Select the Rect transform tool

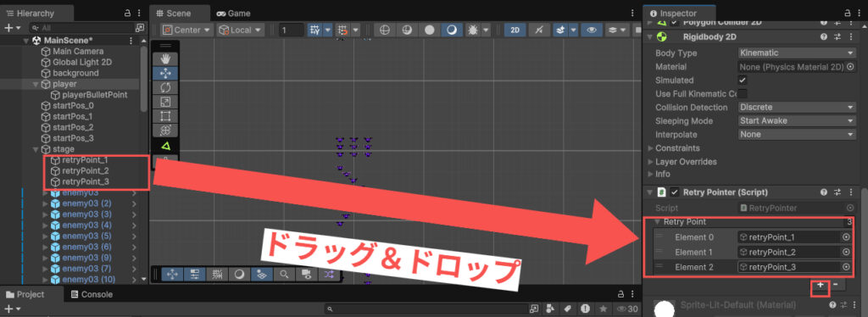tap(166, 116)
